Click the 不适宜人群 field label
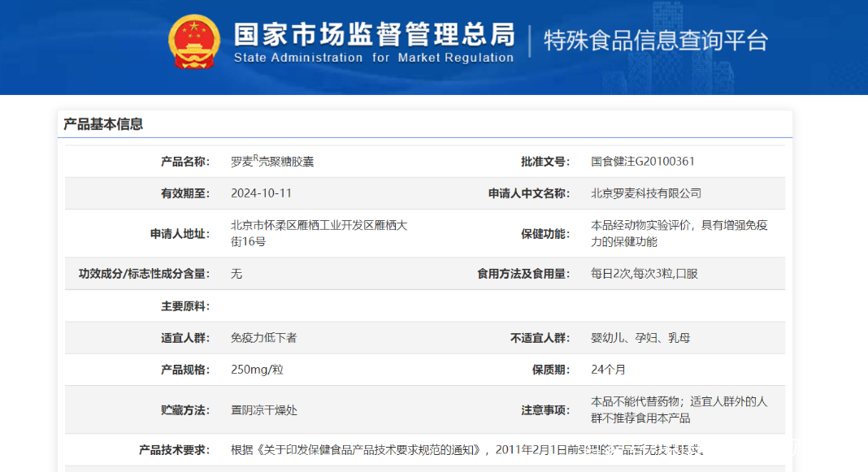 click(540, 338)
